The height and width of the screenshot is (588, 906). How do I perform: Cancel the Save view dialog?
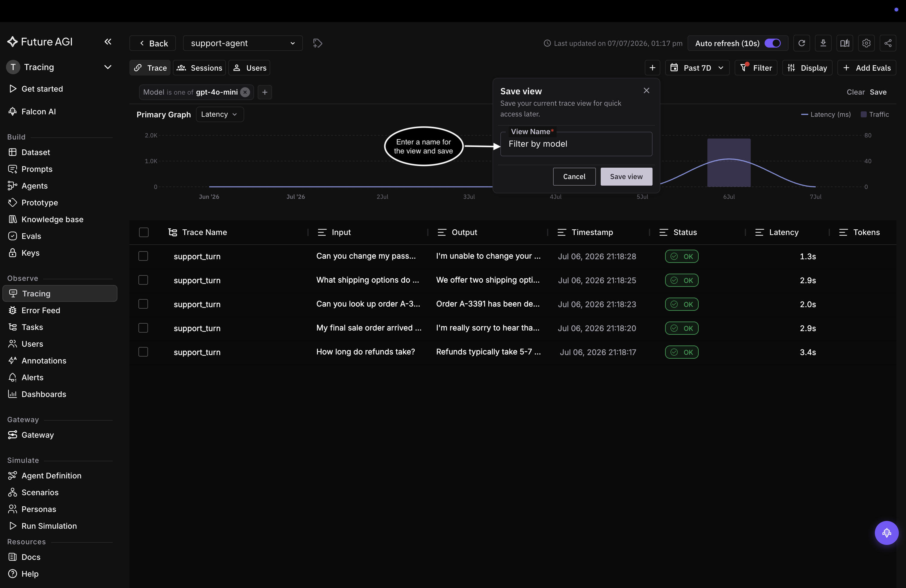click(574, 176)
